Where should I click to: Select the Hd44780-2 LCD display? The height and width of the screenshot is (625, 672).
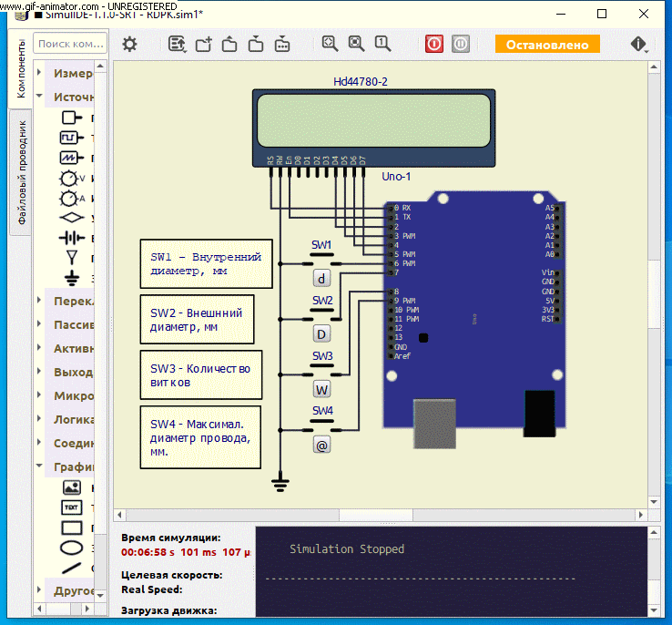click(x=373, y=128)
